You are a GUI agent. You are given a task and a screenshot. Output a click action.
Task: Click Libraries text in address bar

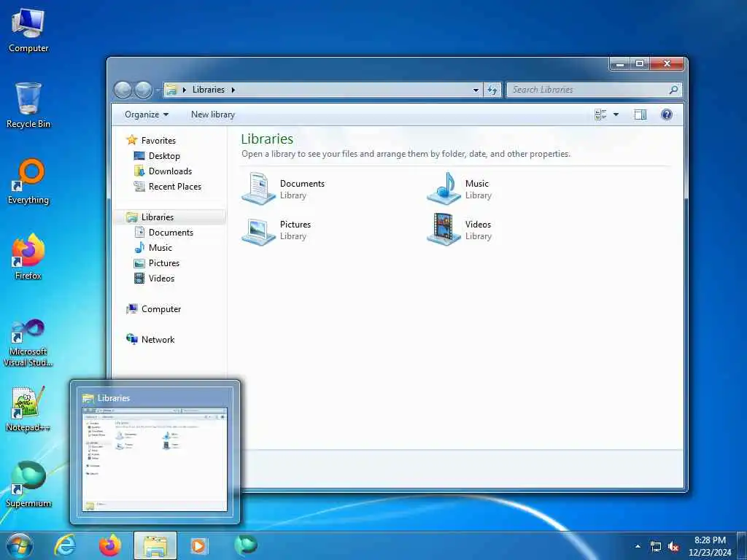(x=208, y=90)
